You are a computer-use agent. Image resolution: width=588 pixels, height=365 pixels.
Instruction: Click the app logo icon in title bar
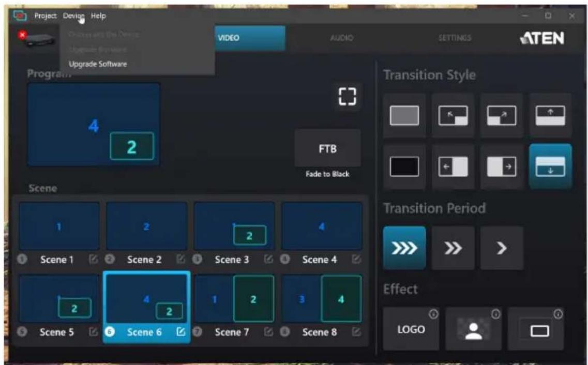point(20,16)
